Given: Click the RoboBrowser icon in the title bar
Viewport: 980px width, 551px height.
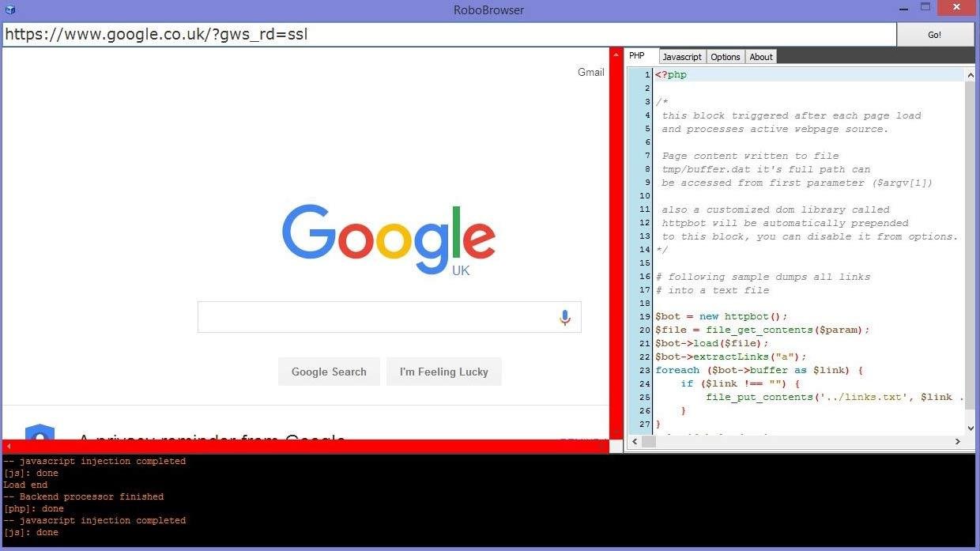Looking at the screenshot, I should [10, 9].
